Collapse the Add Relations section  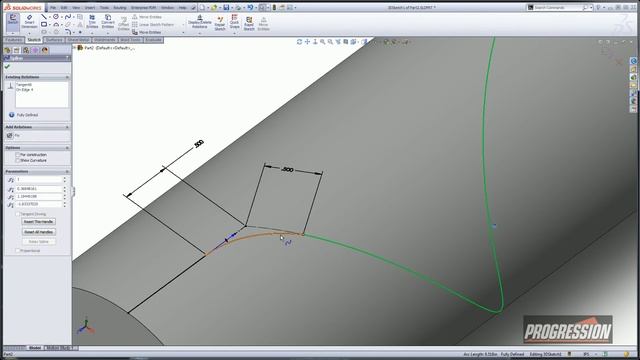(67, 127)
